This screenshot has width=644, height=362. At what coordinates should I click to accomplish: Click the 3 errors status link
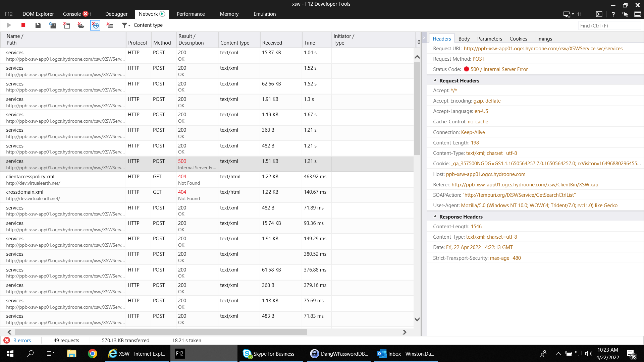click(22, 341)
